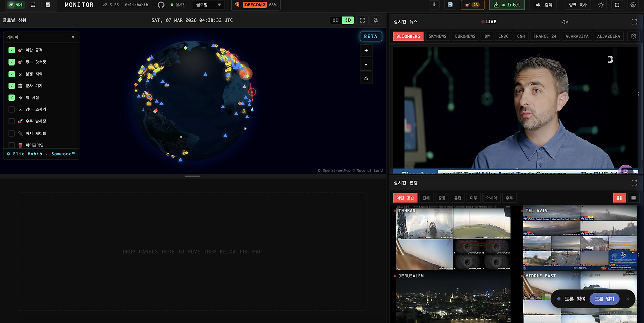Toggle the sun theme icon
The image size is (644, 323).
[601, 5]
